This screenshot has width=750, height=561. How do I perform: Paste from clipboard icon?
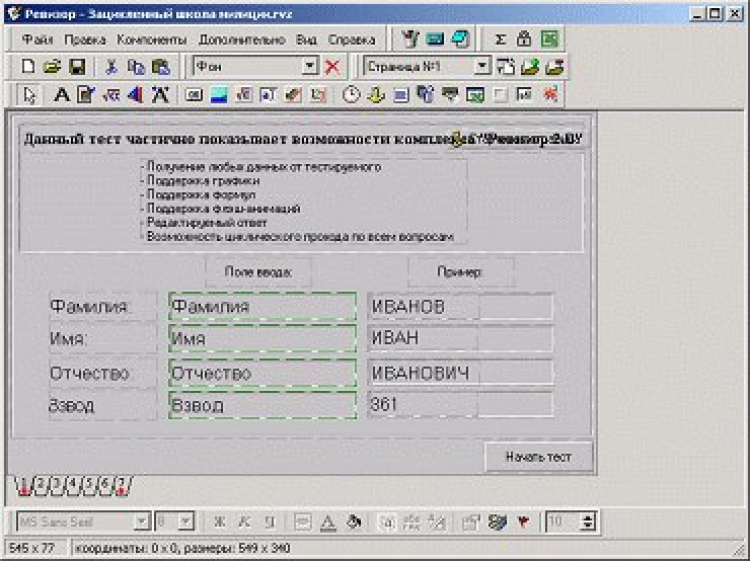click(161, 67)
